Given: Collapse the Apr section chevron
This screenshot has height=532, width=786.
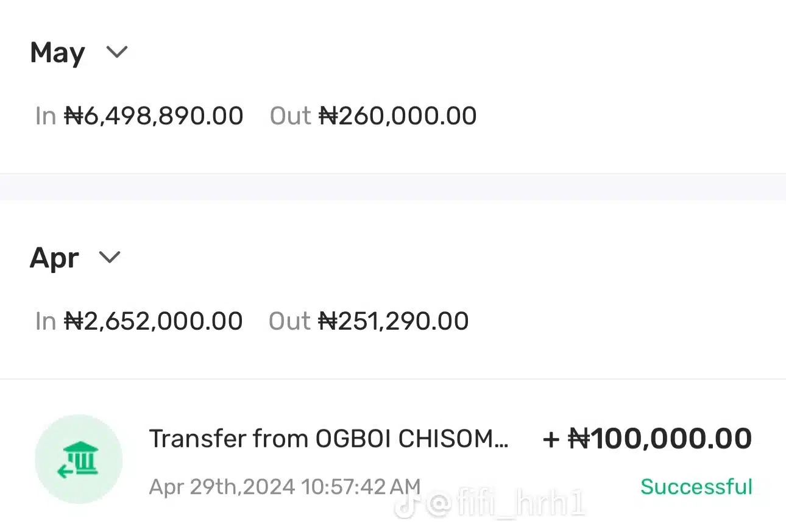Looking at the screenshot, I should click(110, 257).
